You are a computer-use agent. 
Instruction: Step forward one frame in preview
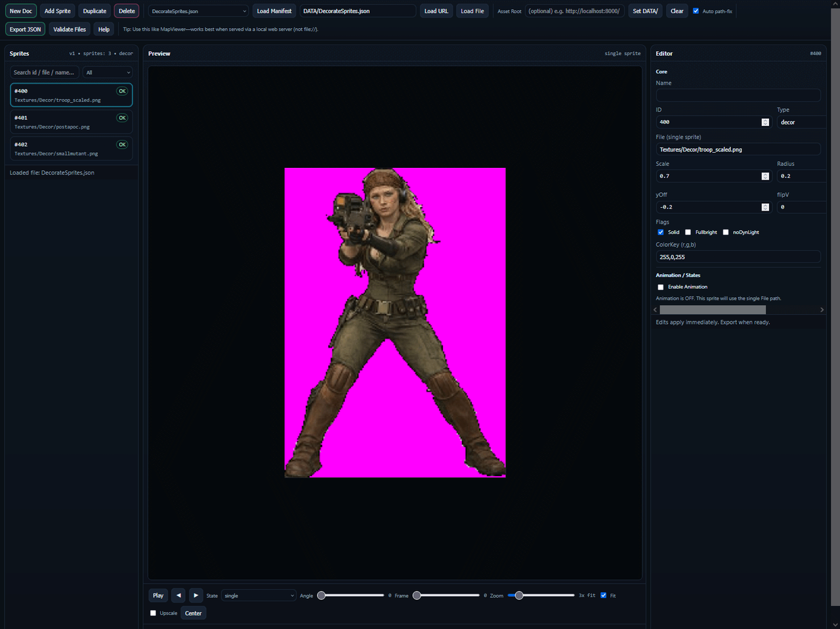click(196, 595)
